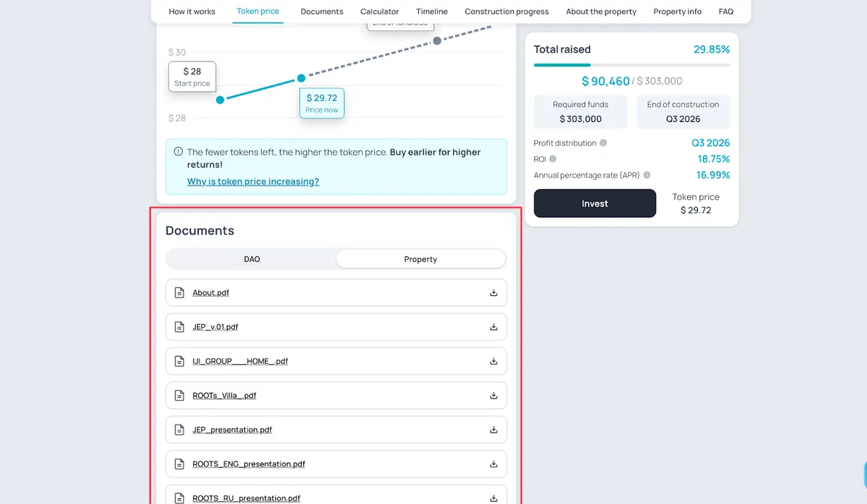Image resolution: width=867 pixels, height=504 pixels.
Task: Open the Calculator tab
Action: coord(379,12)
